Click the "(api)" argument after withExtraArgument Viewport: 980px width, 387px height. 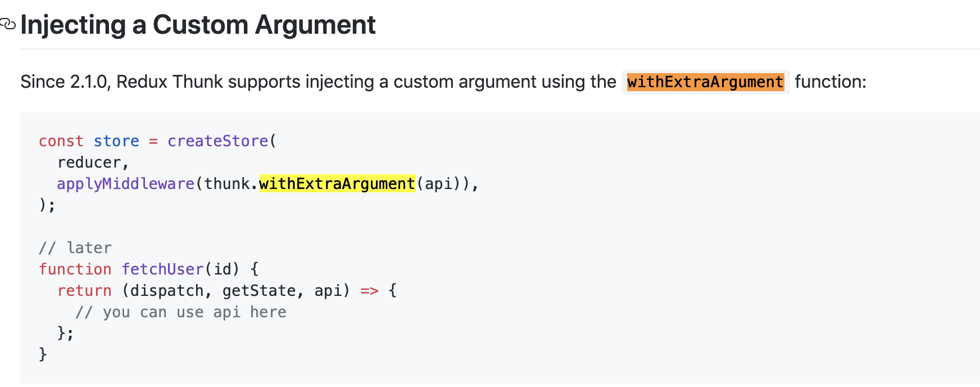(x=438, y=184)
